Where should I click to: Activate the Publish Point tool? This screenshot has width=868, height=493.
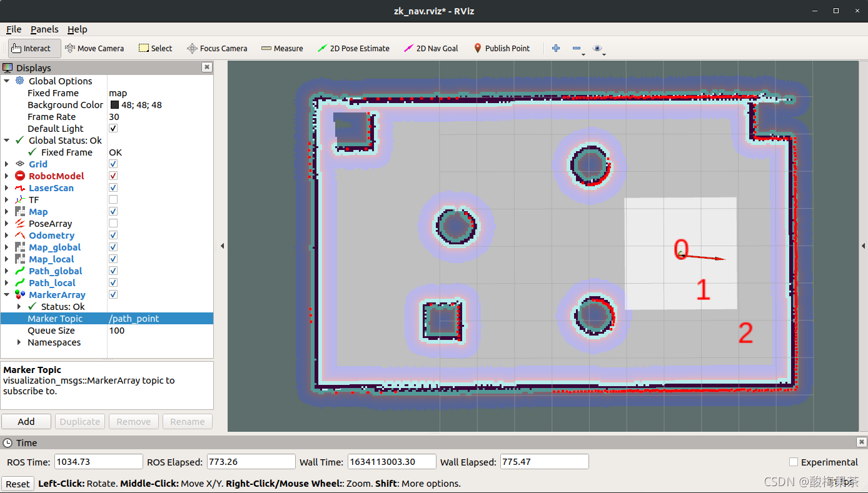pos(502,48)
